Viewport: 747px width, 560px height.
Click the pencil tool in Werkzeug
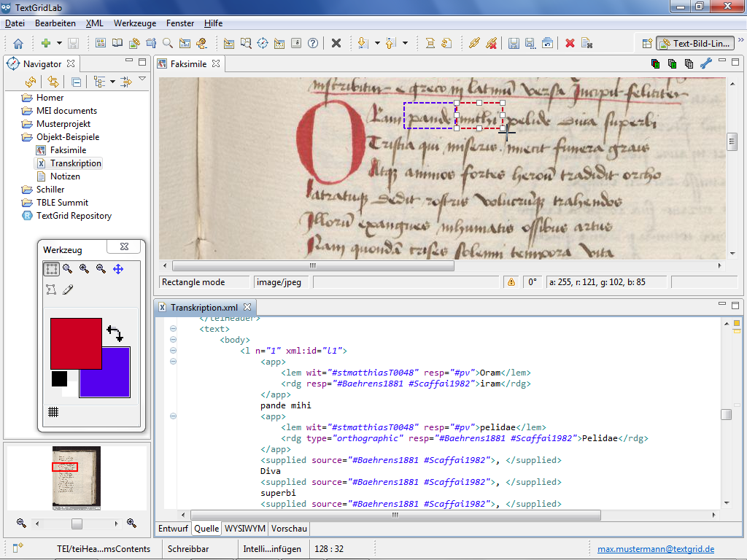(68, 290)
